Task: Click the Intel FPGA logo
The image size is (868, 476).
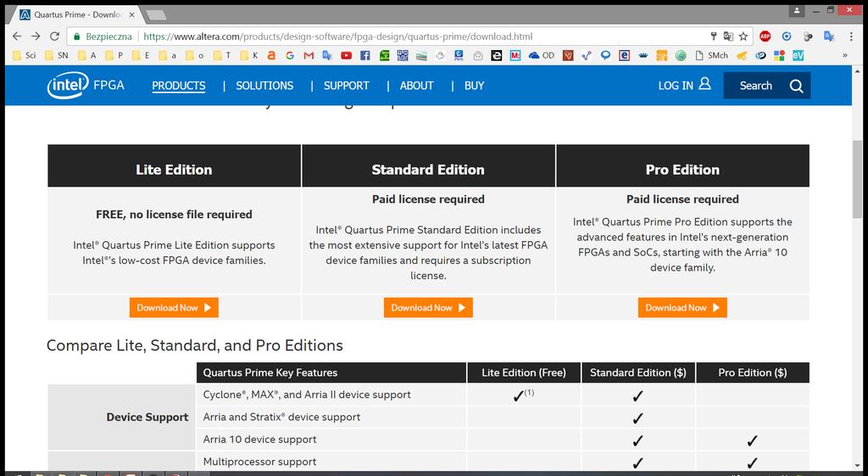Action: pos(86,86)
